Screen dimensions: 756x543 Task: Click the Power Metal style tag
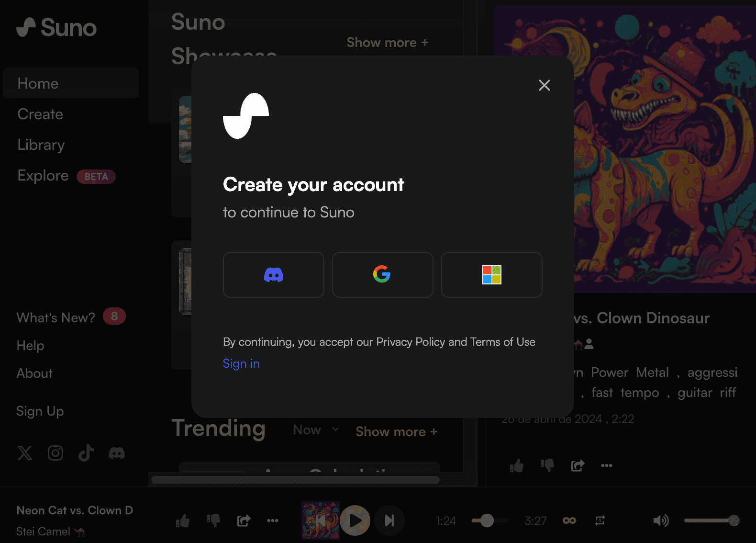click(630, 373)
